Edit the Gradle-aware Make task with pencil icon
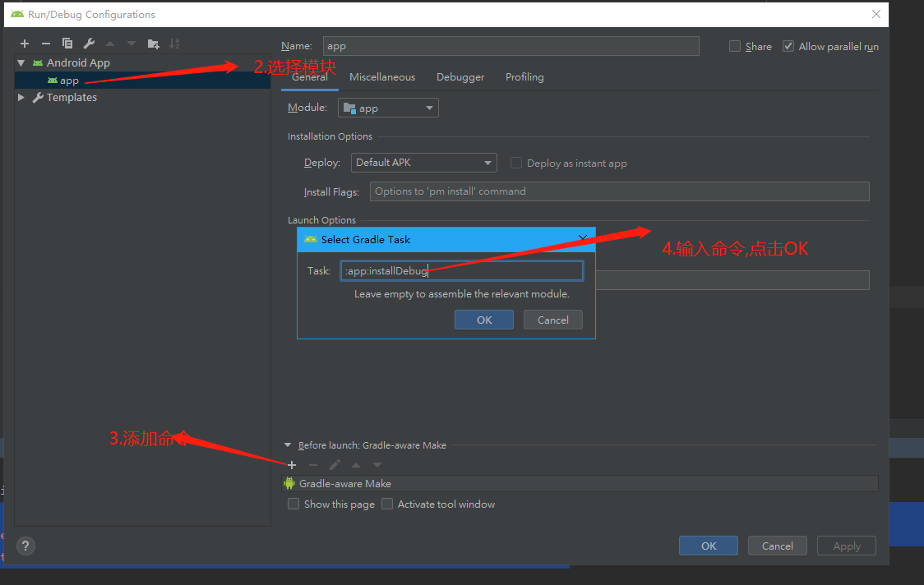The height and width of the screenshot is (585, 924). [335, 464]
